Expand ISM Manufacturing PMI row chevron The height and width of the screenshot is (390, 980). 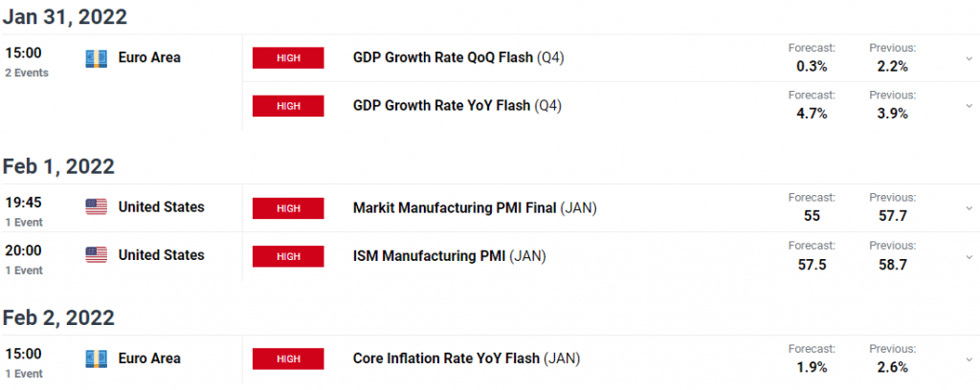(969, 256)
